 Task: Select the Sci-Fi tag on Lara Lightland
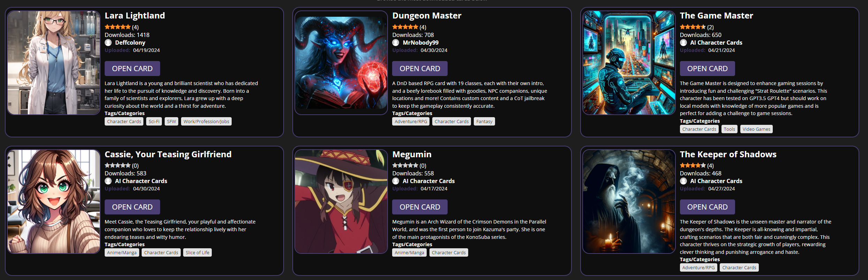(154, 121)
